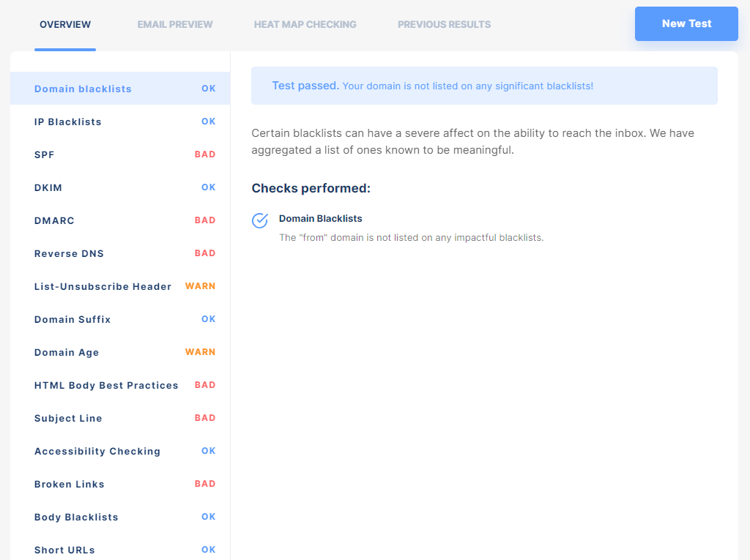750x560 pixels.
Task: Click the OK status next to DKIM
Action: coord(208,187)
